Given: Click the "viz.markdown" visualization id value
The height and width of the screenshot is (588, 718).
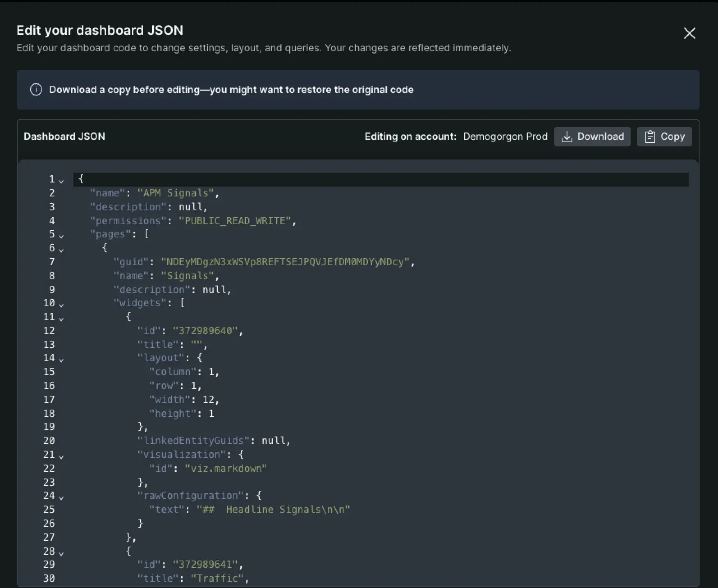Looking at the screenshot, I should (226, 469).
